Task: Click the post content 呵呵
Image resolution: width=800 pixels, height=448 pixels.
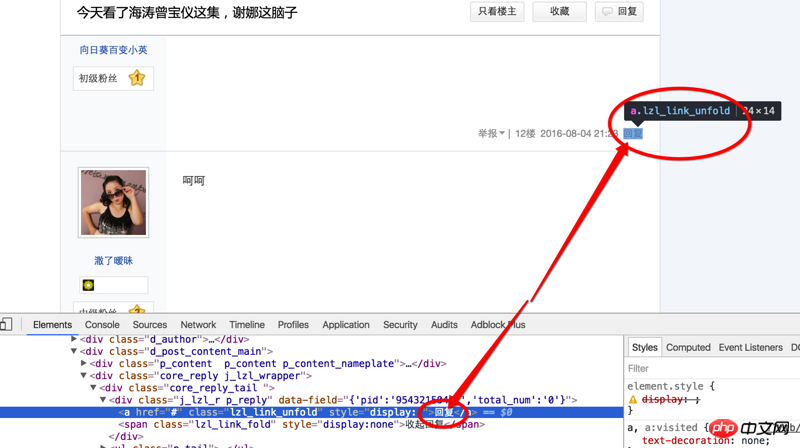Action: click(x=193, y=181)
